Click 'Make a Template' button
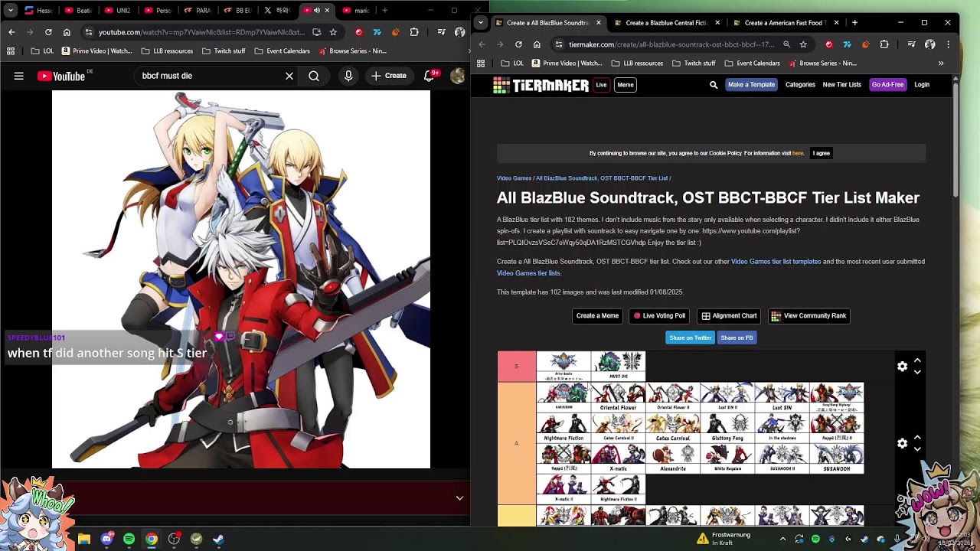This screenshot has height=551, width=980. click(x=751, y=85)
